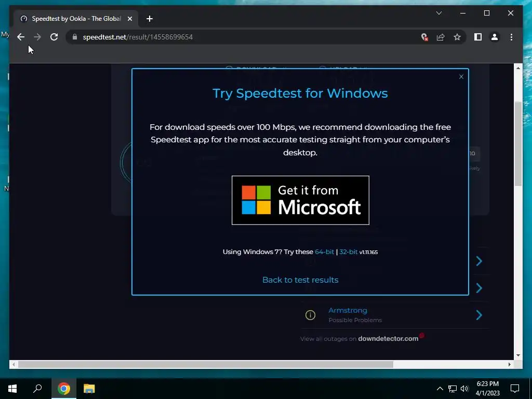
Task: Click the horizontal scrollbar thumb
Action: [206, 364]
